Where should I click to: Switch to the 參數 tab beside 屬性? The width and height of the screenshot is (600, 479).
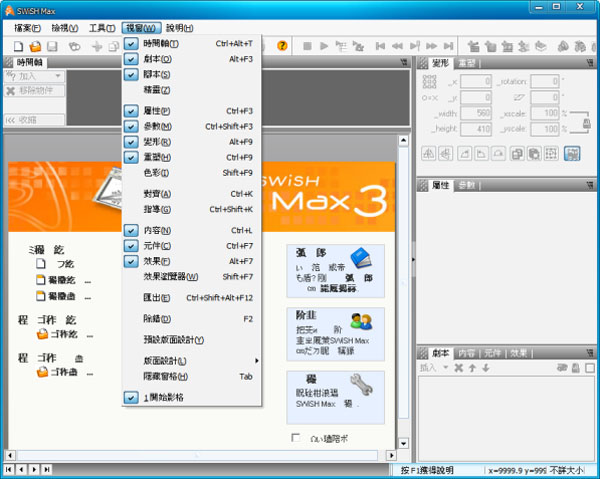pos(466,186)
